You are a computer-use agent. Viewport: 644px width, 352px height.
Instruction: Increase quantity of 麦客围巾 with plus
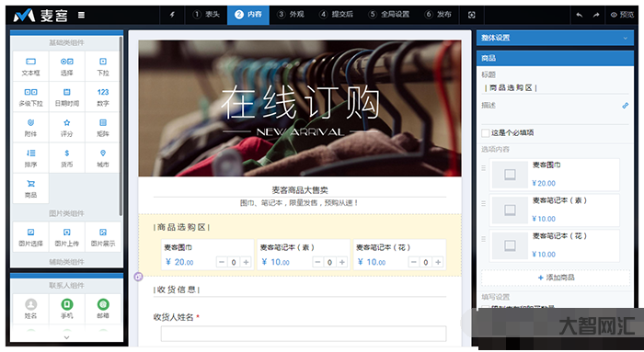246,262
